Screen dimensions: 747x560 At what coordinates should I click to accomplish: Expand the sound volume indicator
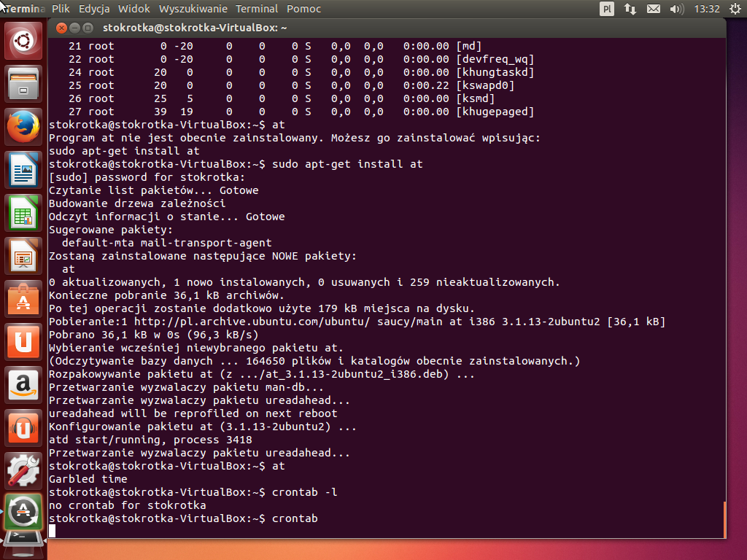(x=676, y=9)
